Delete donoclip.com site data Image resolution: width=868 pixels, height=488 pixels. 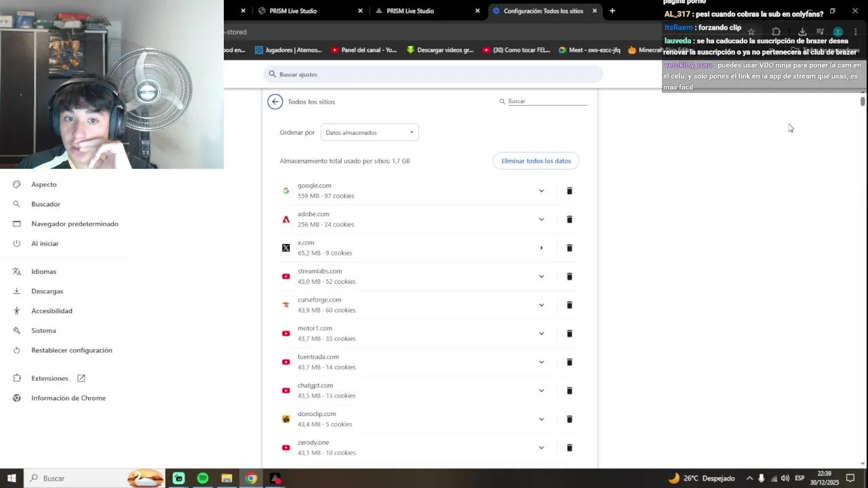pos(570,419)
